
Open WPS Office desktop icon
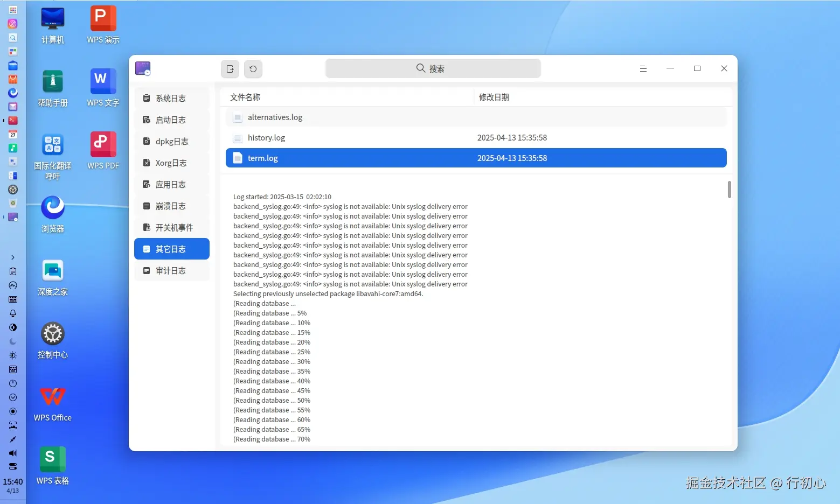click(x=53, y=403)
